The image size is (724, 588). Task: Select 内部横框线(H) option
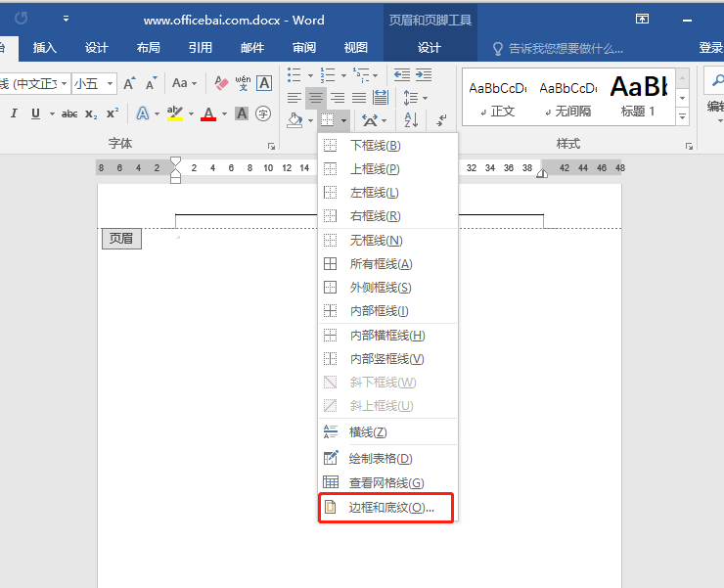coord(387,336)
